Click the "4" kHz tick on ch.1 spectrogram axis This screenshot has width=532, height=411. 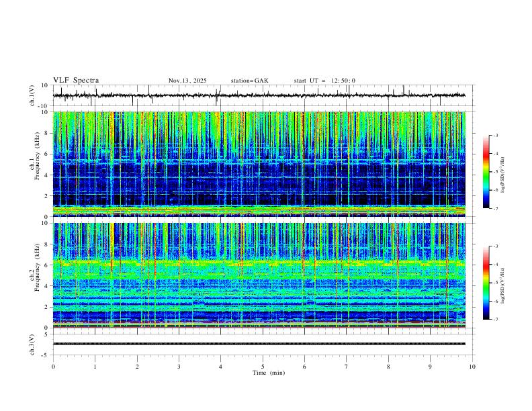click(x=47, y=175)
